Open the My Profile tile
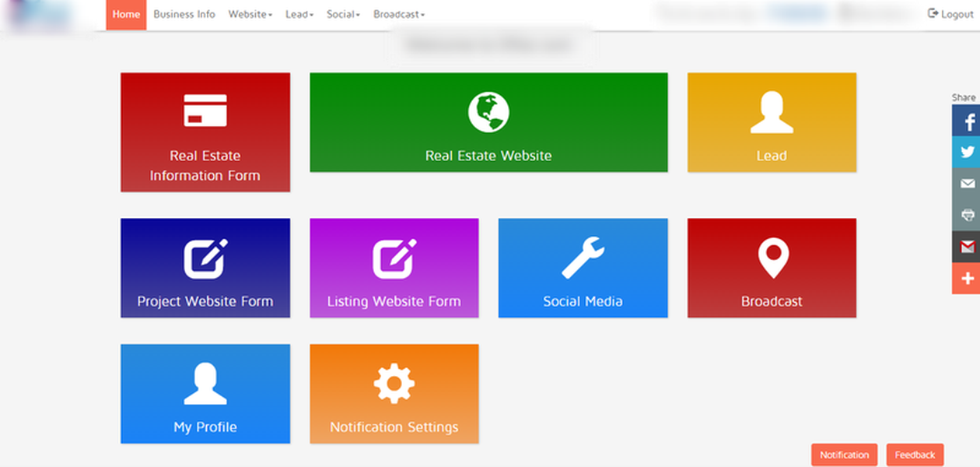The width and height of the screenshot is (980, 467). pos(205,394)
